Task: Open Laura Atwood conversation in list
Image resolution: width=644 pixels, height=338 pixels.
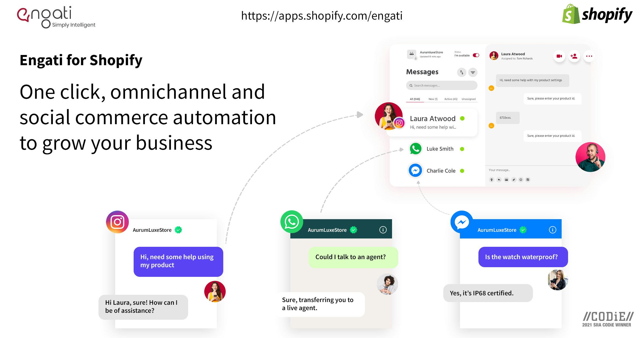Action: coord(432,122)
